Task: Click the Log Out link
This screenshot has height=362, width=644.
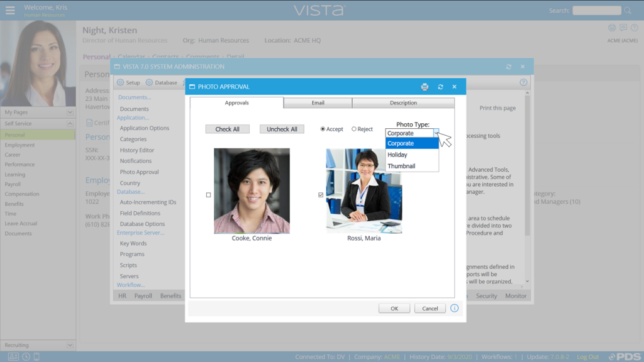Action: (x=588, y=357)
